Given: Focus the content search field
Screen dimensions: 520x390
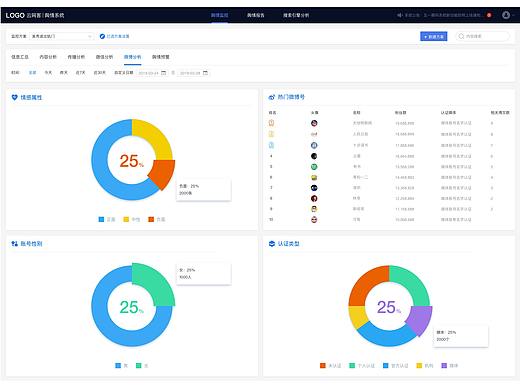Looking at the screenshot, I should coord(483,36).
